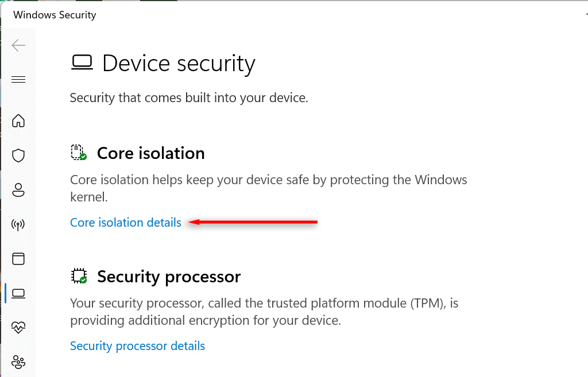This screenshot has width=588, height=377.
Task: Click the laptop icon beside Device security title
Action: (x=82, y=62)
